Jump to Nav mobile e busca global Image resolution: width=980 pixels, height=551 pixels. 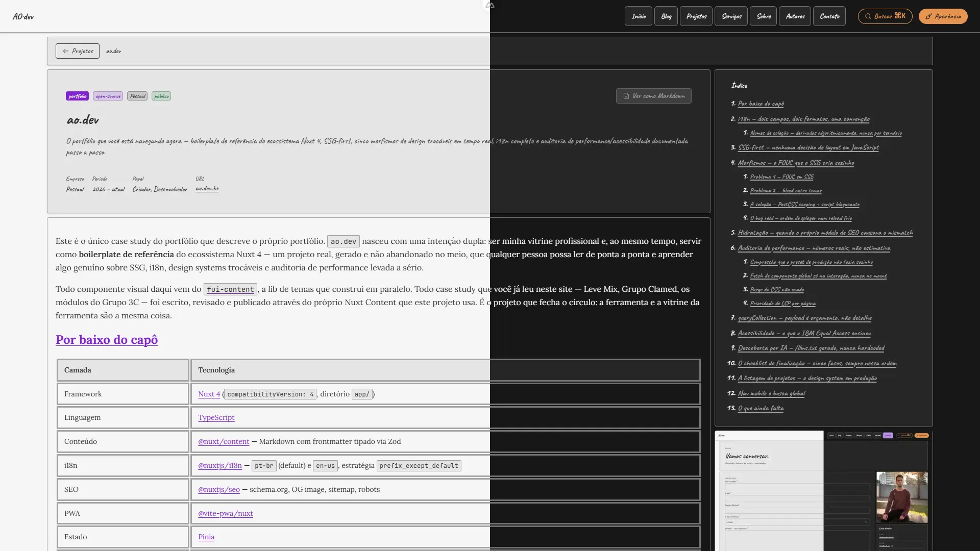click(x=772, y=393)
